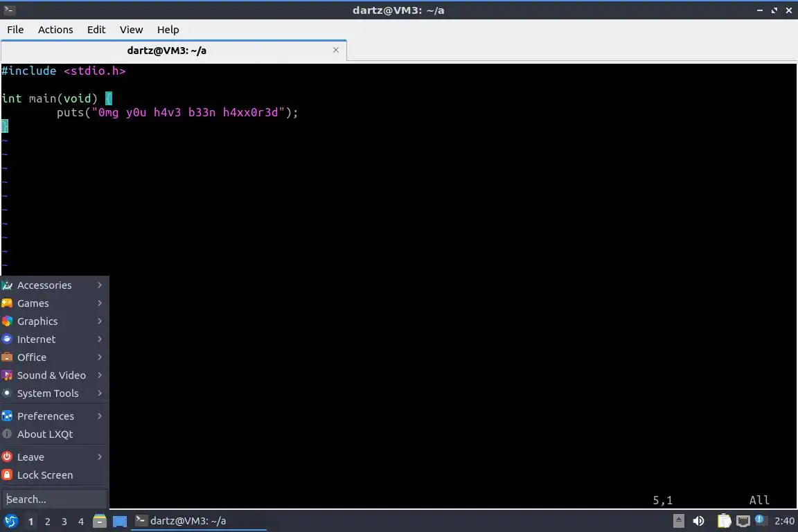Open the volume speaker tray icon
The width and height of the screenshot is (798, 532).
click(x=699, y=521)
